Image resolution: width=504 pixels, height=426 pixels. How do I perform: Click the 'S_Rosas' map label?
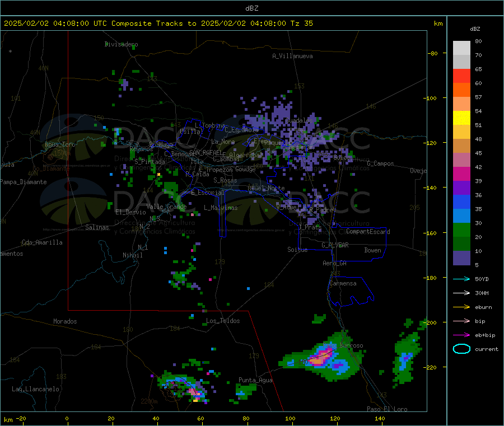click(x=225, y=180)
